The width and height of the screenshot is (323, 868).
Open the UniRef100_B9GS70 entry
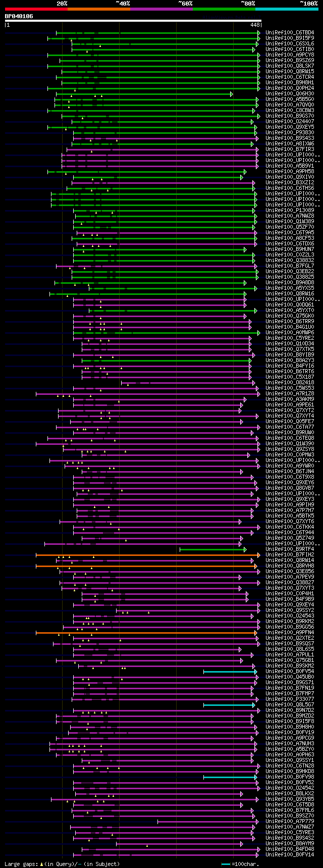(290, 116)
